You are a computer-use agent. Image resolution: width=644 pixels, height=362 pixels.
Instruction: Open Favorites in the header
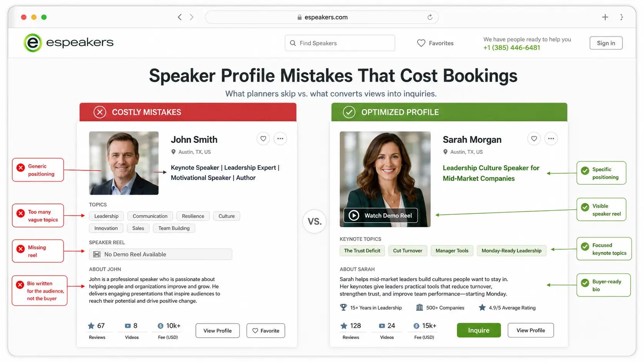coord(435,43)
